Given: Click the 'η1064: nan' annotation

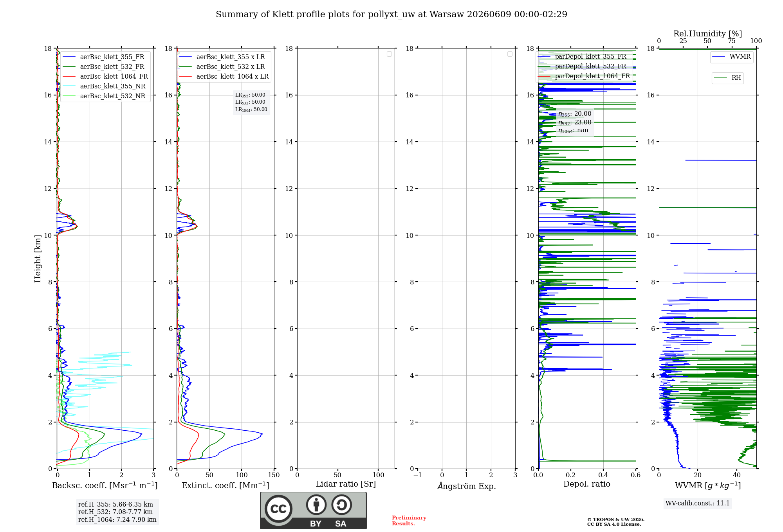Looking at the screenshot, I should (x=573, y=131).
